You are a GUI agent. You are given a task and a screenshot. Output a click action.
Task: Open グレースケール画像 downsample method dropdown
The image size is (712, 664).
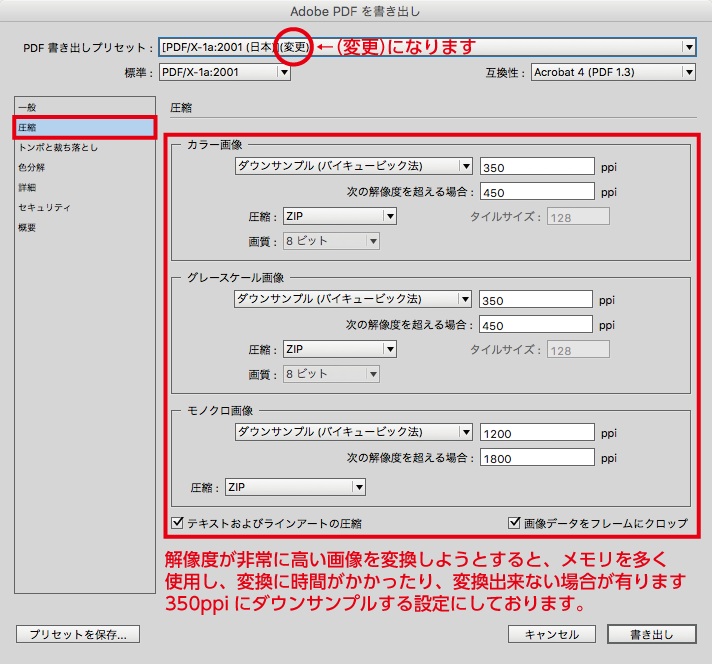[x=353, y=299]
